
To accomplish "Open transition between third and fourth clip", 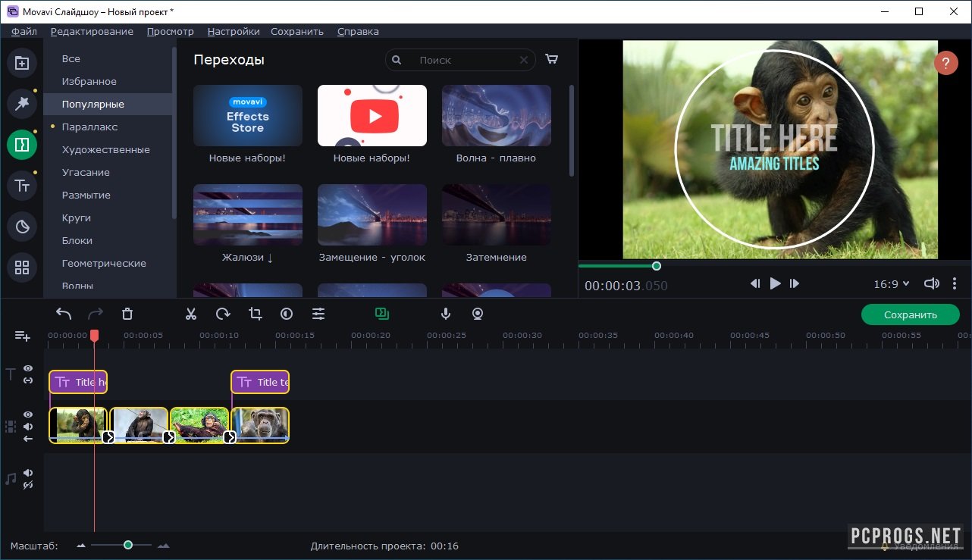I will (x=229, y=437).
